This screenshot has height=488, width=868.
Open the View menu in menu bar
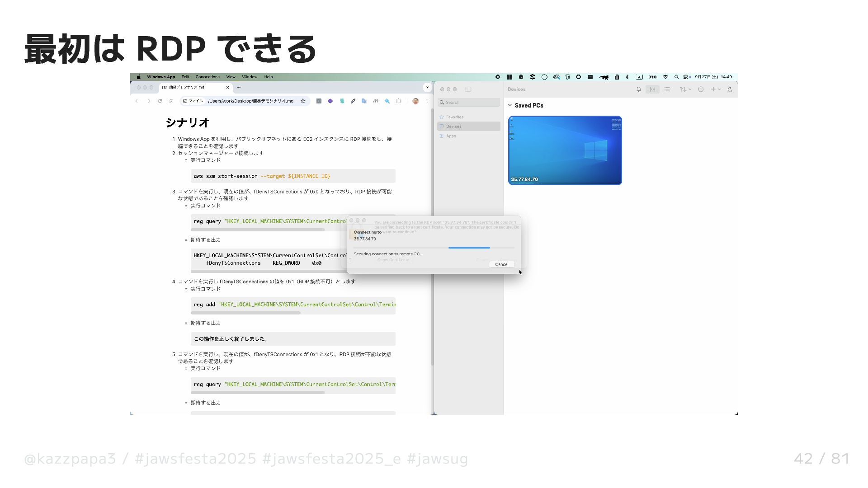231,77
